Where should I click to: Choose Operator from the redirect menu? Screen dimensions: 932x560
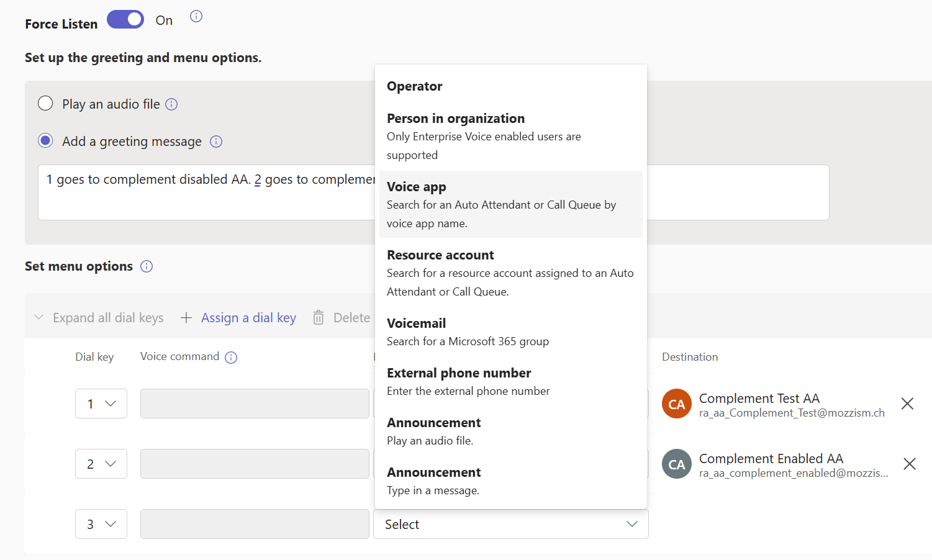(x=511, y=86)
